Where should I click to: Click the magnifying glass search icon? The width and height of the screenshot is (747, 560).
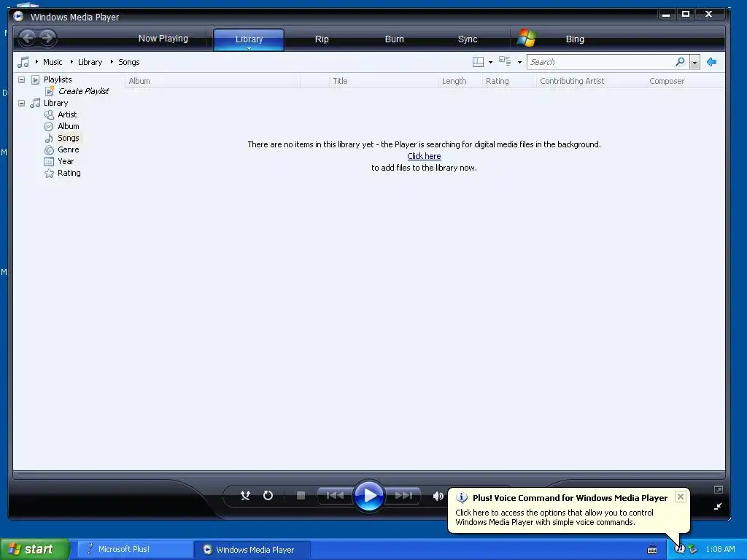tap(680, 61)
